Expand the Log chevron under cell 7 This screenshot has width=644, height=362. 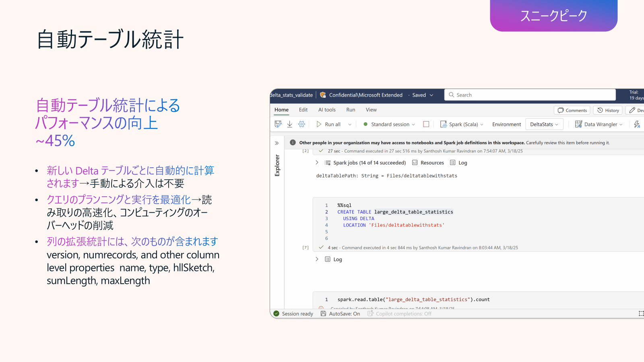(x=317, y=259)
